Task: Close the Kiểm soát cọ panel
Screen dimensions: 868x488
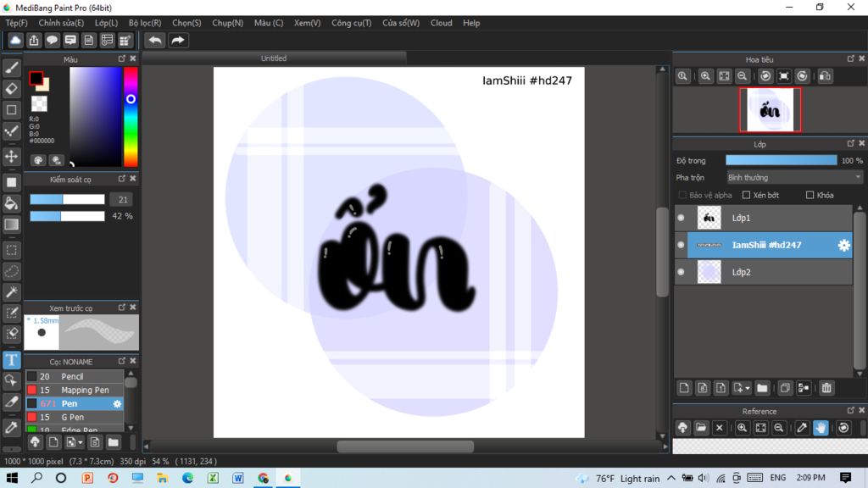Action: point(133,178)
